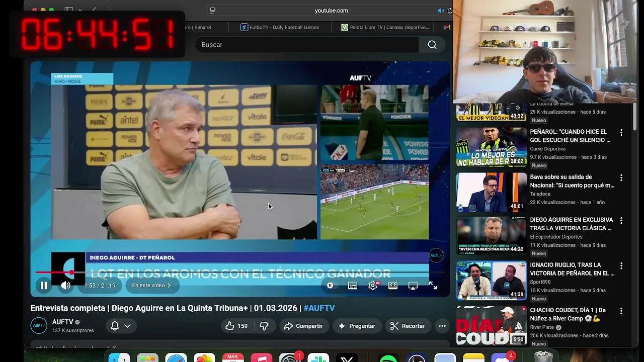The width and height of the screenshot is (644, 362).
Task: Open the AirPlay icon in player
Action: 413,286
